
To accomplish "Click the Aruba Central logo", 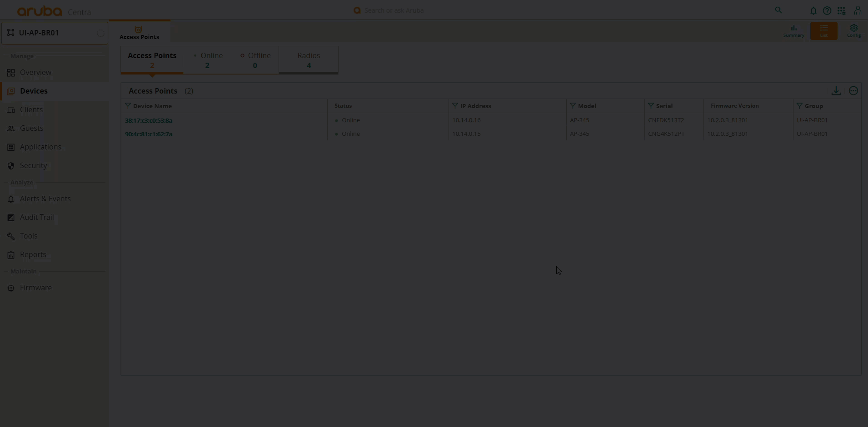I will (55, 11).
